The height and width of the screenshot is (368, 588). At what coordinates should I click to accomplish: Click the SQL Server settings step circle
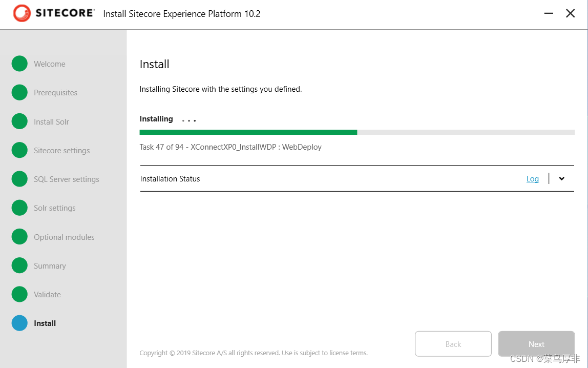coord(19,179)
